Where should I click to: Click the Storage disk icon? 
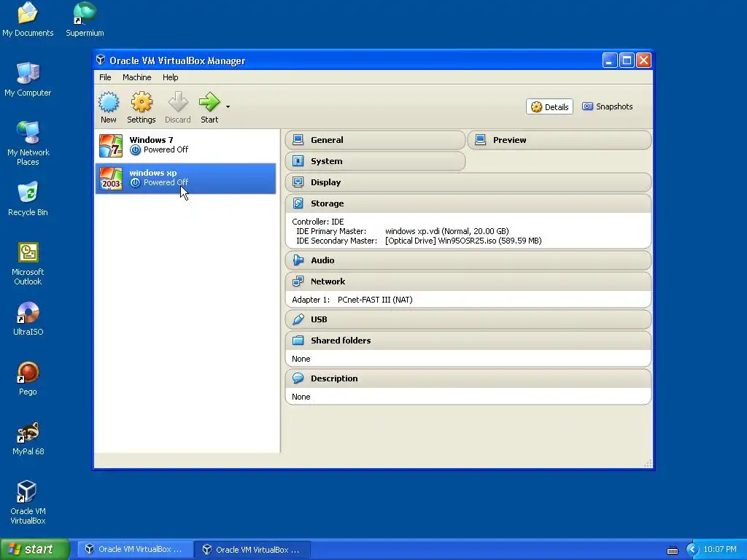tap(298, 203)
